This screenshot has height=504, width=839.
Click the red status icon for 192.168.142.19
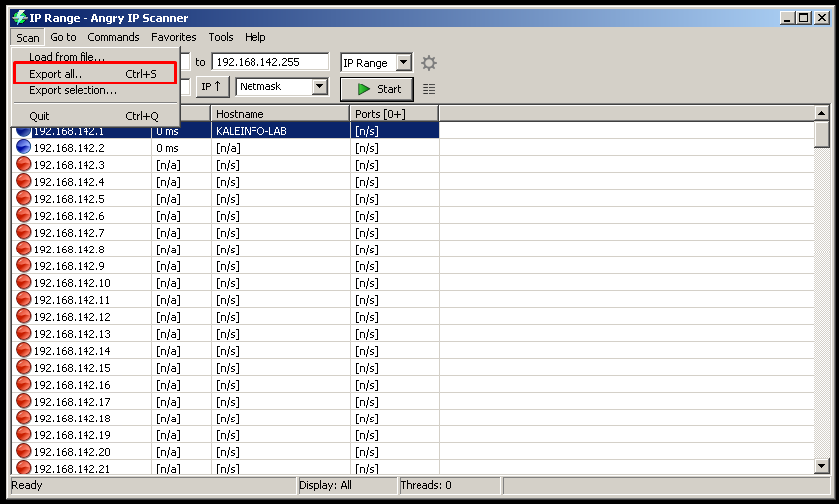click(x=23, y=435)
